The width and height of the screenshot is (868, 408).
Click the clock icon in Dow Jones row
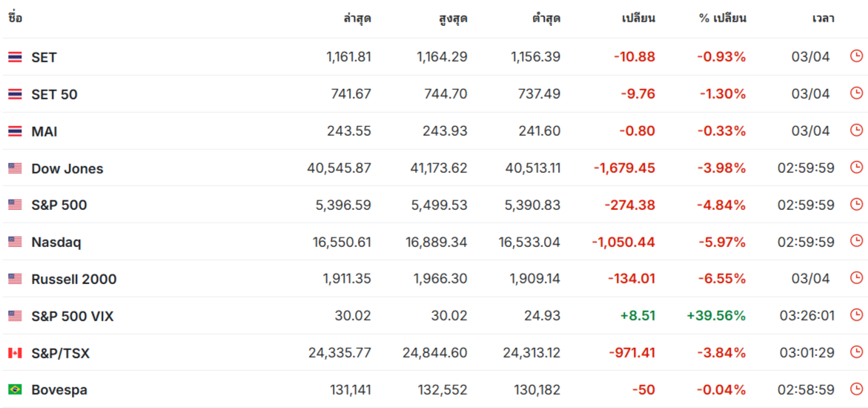coord(856,168)
